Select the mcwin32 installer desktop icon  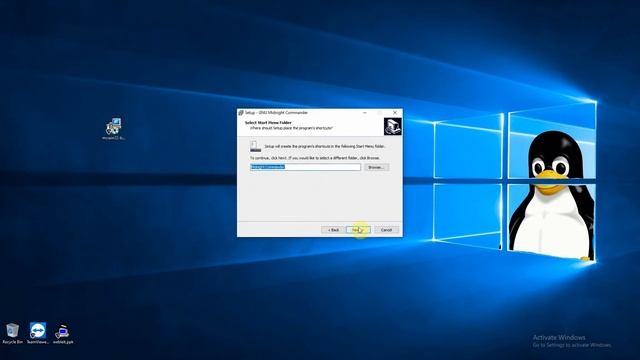pos(113,129)
